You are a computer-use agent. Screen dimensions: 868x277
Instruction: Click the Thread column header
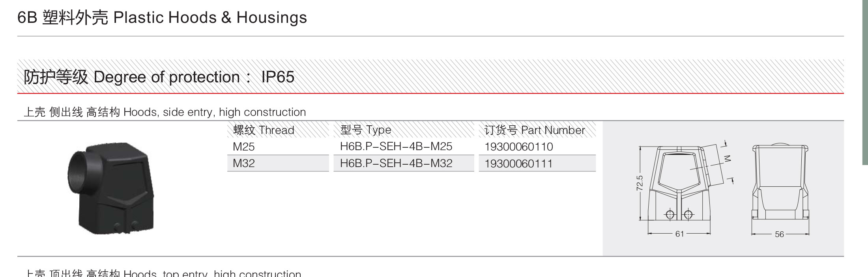(278, 130)
